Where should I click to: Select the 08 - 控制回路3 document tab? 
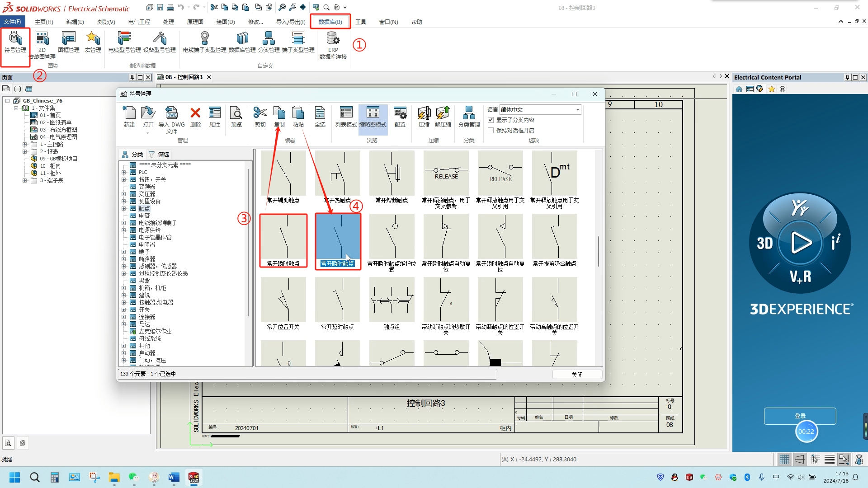pyautogui.click(x=184, y=77)
